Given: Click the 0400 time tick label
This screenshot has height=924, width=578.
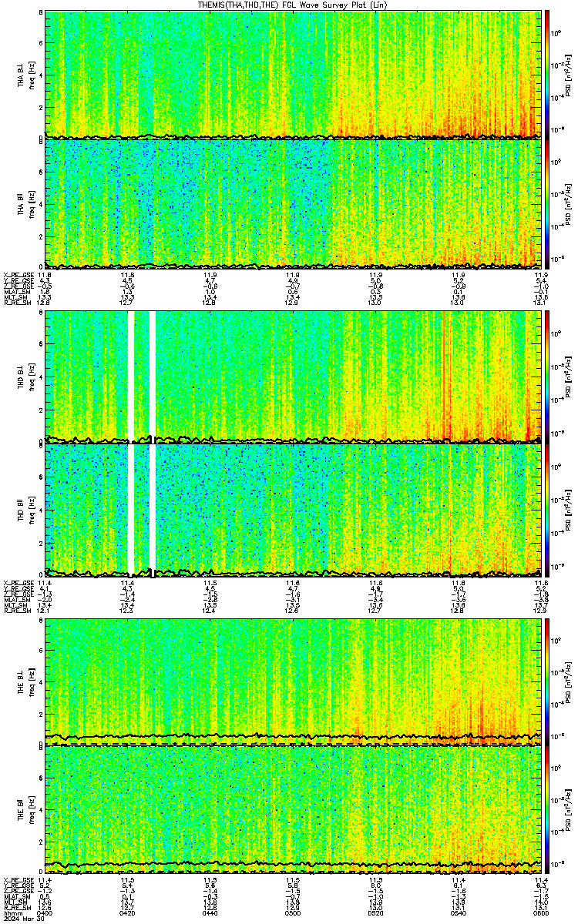Looking at the screenshot, I should tap(45, 912).
